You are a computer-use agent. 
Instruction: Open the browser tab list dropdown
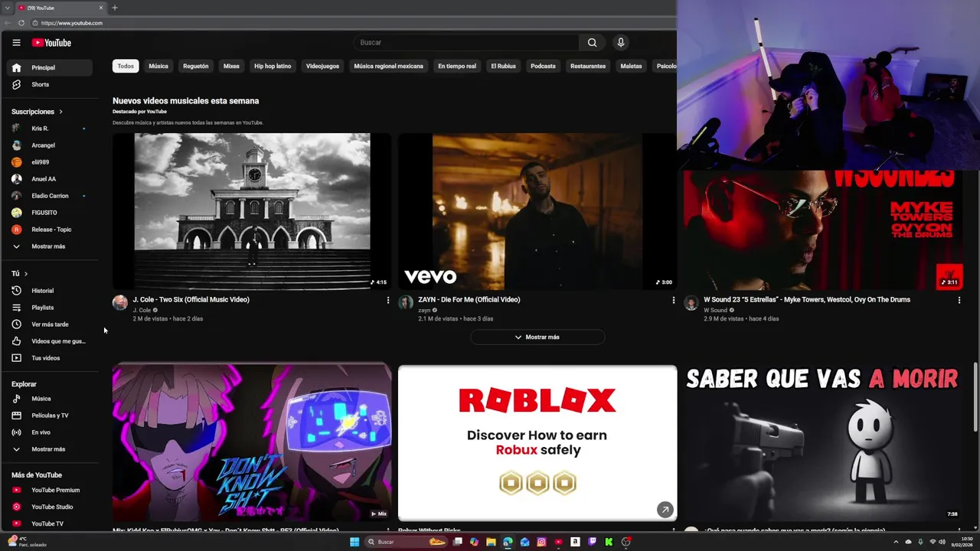pyautogui.click(x=8, y=8)
